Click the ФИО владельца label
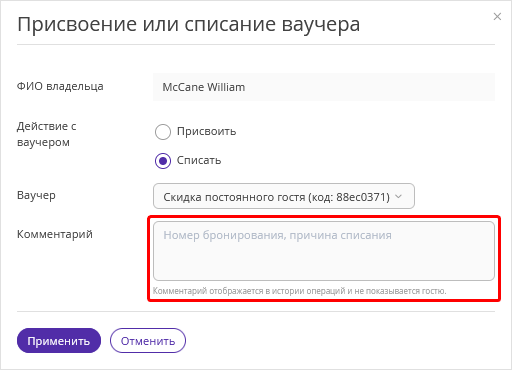The height and width of the screenshot is (370, 512). [60, 86]
